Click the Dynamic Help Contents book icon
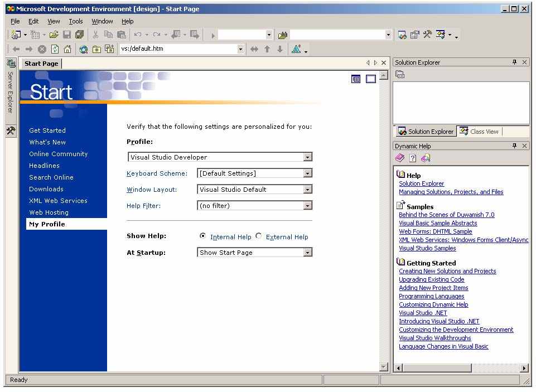536x392 pixels. coord(400,158)
